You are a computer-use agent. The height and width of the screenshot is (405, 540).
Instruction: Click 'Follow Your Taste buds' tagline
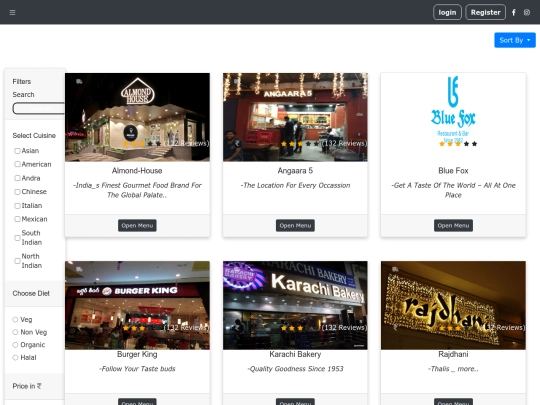[x=137, y=369]
